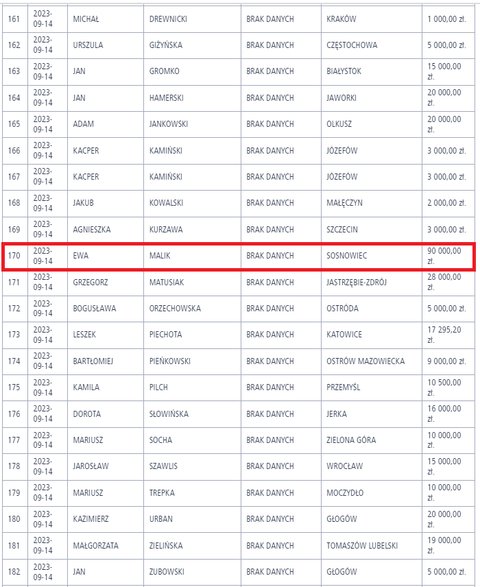Viewport: 480px width, 587px height.
Task: Select row number 163
Action: pyautogui.click(x=14, y=71)
